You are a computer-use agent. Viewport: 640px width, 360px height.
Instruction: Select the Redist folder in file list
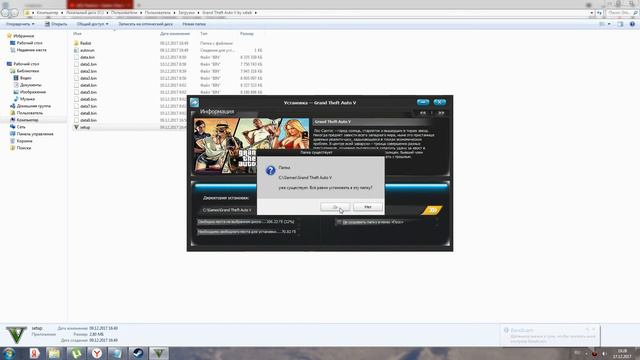pos(86,43)
